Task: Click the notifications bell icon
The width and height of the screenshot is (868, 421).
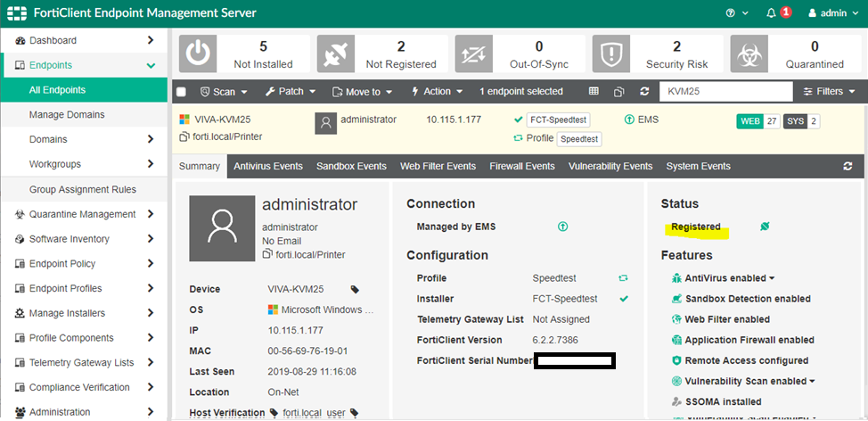Action: point(772,13)
